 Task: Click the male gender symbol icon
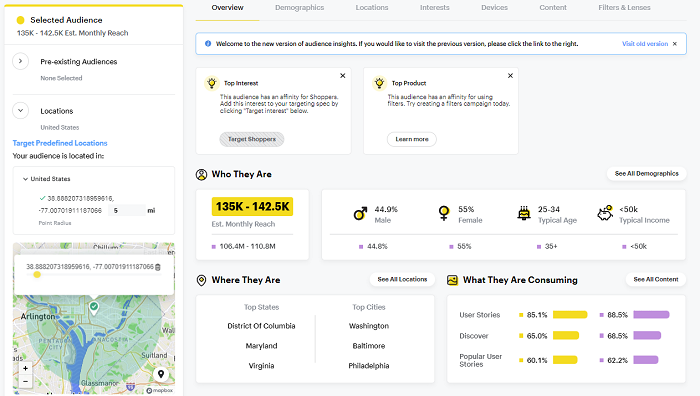360,214
